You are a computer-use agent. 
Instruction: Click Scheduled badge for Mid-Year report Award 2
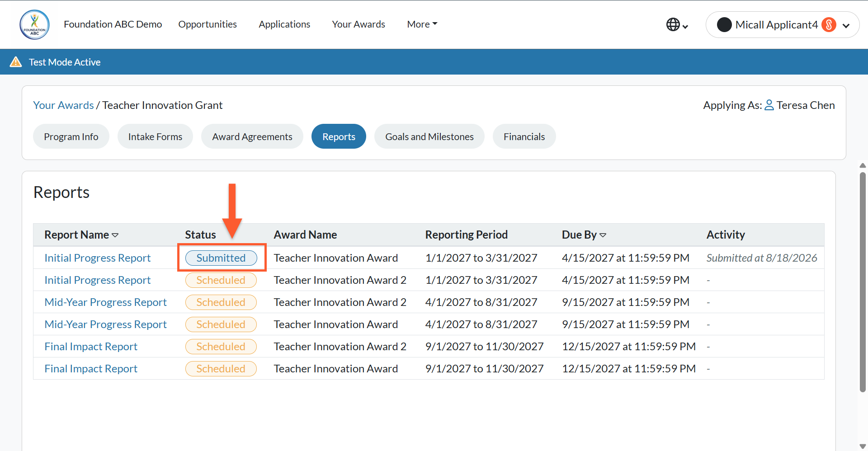tap(221, 302)
